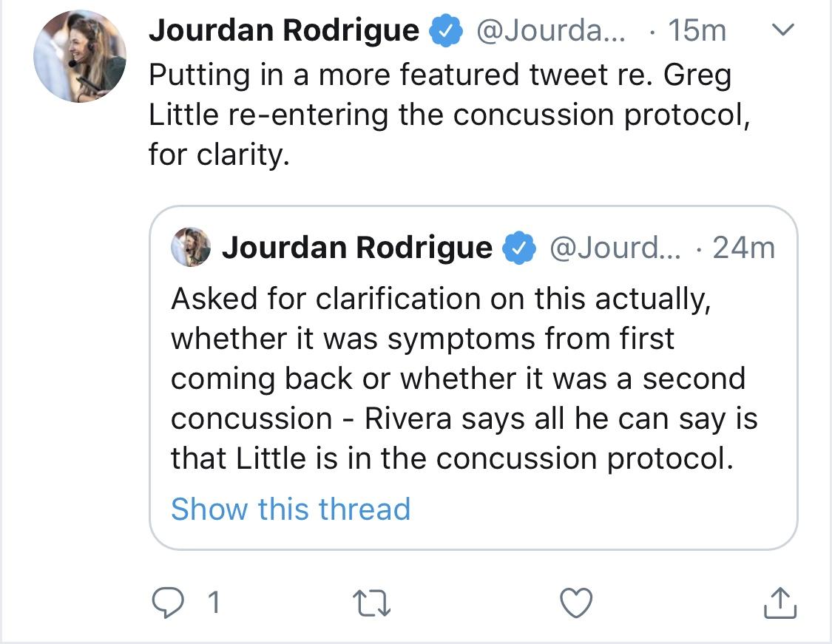832x644 pixels.
Task: Retweet this tweet using the arrows icon
Action: (x=371, y=603)
